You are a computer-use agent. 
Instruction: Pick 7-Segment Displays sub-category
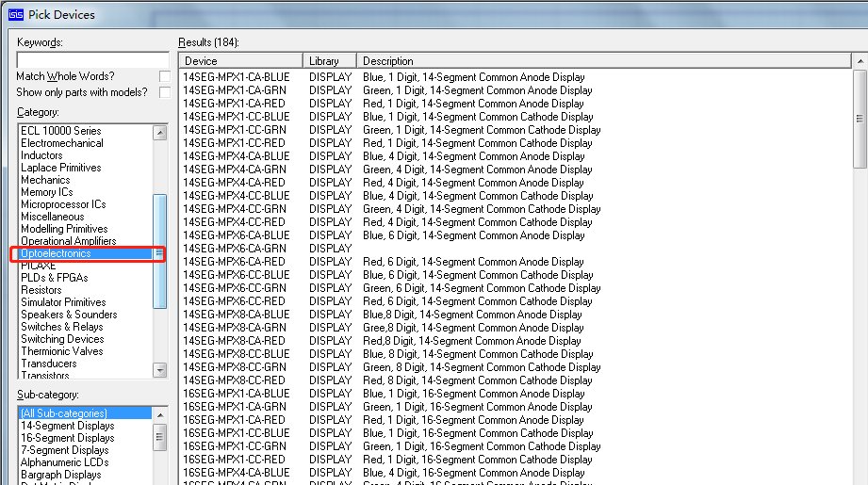[64, 450]
